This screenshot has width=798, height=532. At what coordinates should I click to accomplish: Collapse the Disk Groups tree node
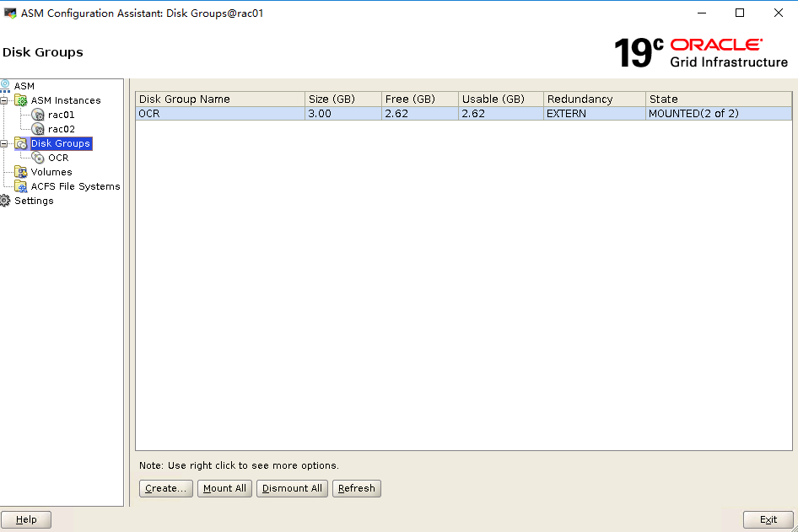pos(4,144)
